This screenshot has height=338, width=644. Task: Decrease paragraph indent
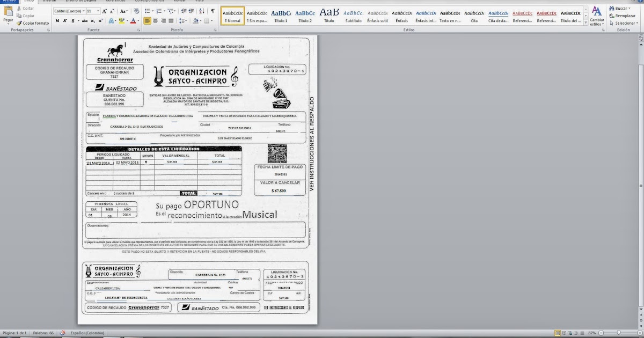point(184,11)
